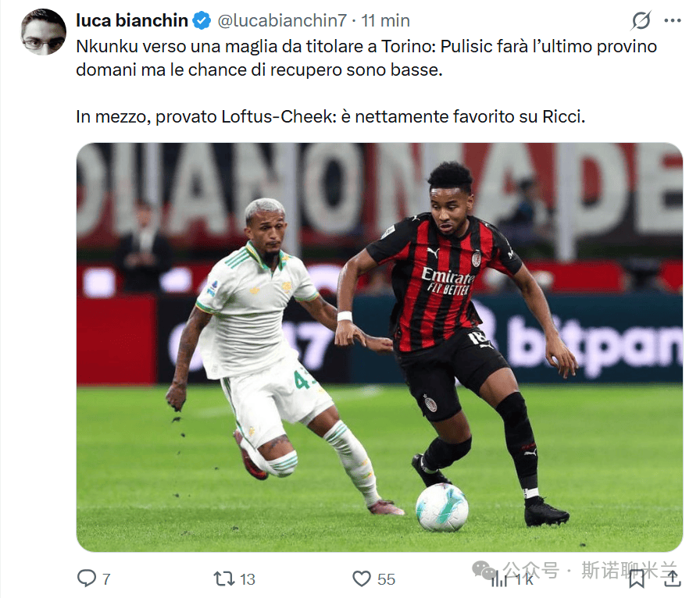Open luca bianchin's profile avatar
This screenshot has height=598, width=700.
pyautogui.click(x=43, y=32)
